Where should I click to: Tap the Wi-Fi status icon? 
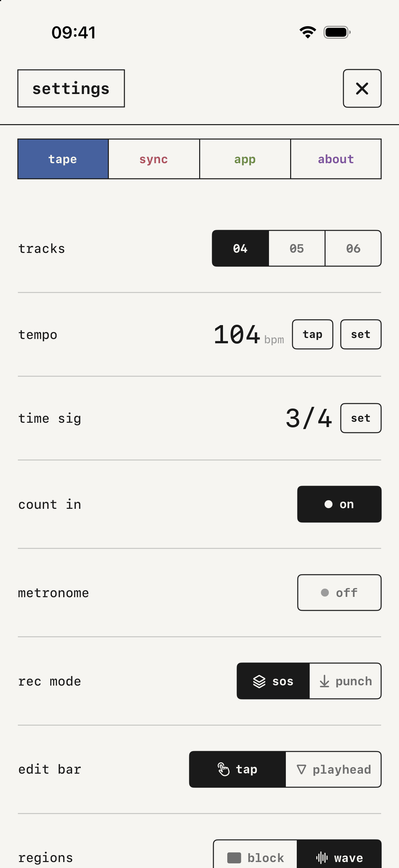pos(308,32)
